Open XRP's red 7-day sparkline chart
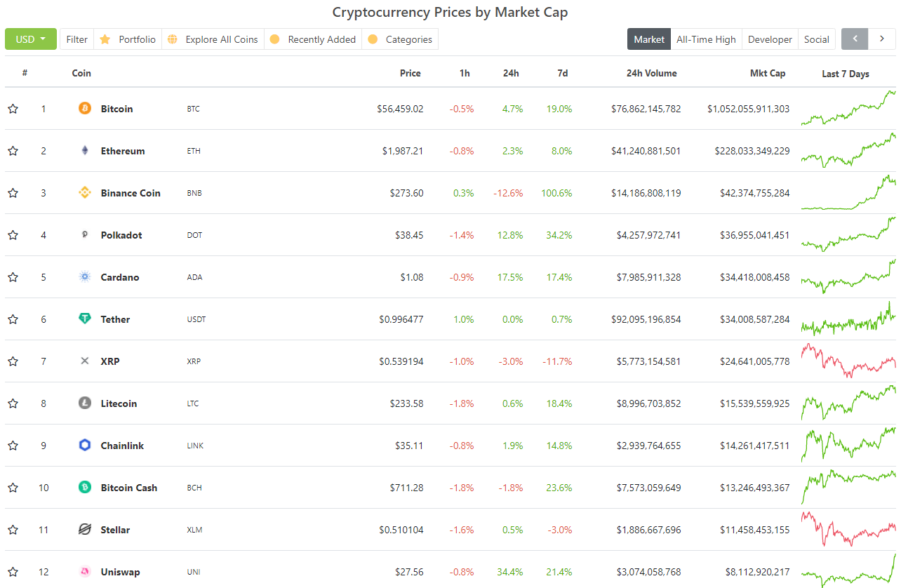The width and height of the screenshot is (901, 588). (x=848, y=361)
